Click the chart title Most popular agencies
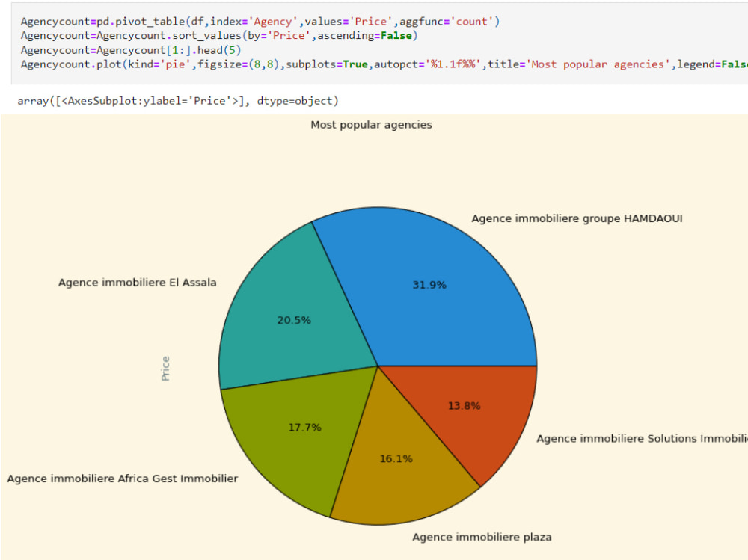The height and width of the screenshot is (560, 748). pos(371,125)
